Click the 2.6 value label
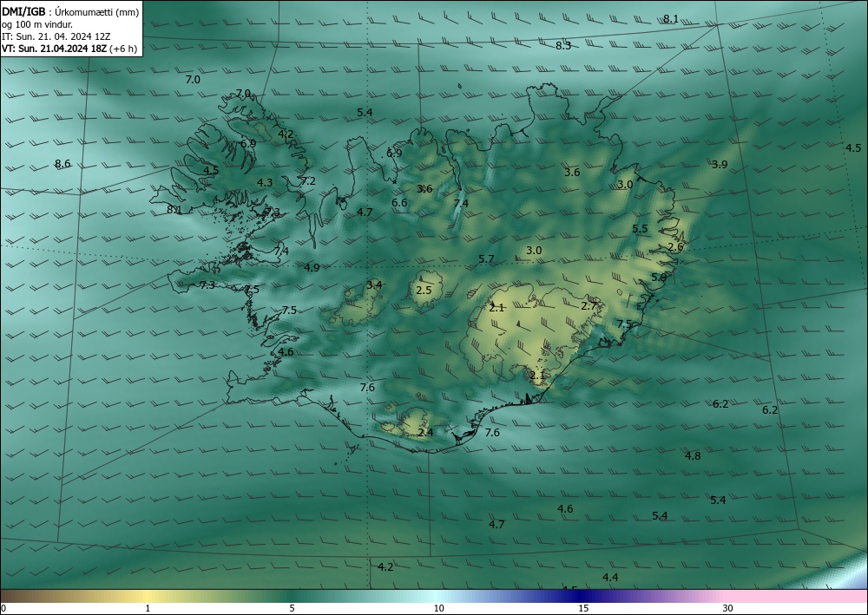Screen dimensions: 868x615 pos(675,247)
